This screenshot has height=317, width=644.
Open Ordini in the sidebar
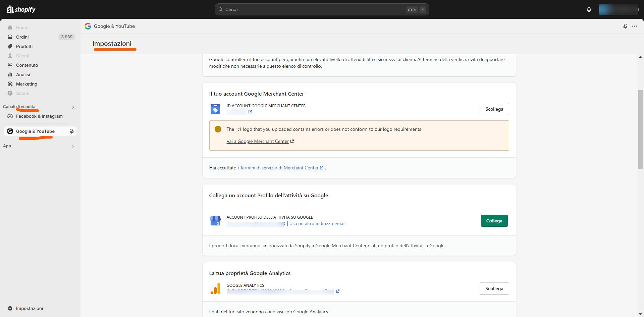[x=22, y=37]
